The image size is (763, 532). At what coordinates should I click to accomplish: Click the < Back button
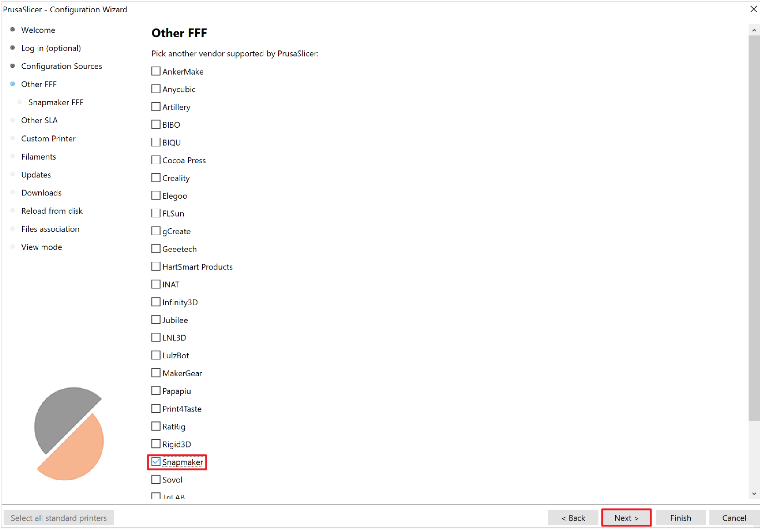tap(573, 518)
